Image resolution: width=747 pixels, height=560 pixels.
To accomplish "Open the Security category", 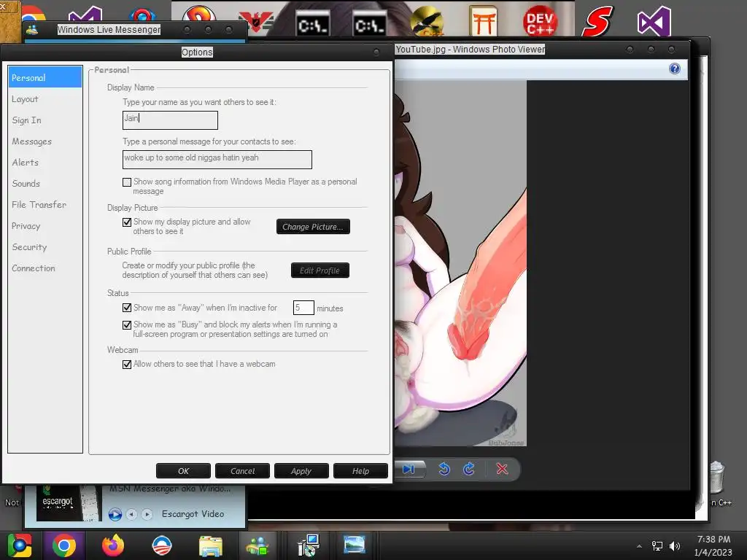I will point(44,247).
